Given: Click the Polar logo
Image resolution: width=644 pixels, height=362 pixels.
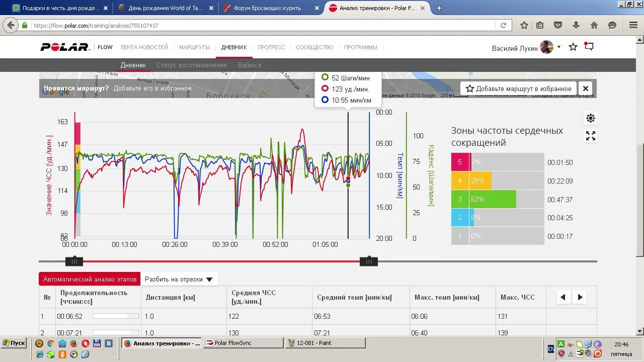Looking at the screenshot, I should pyautogui.click(x=65, y=47).
